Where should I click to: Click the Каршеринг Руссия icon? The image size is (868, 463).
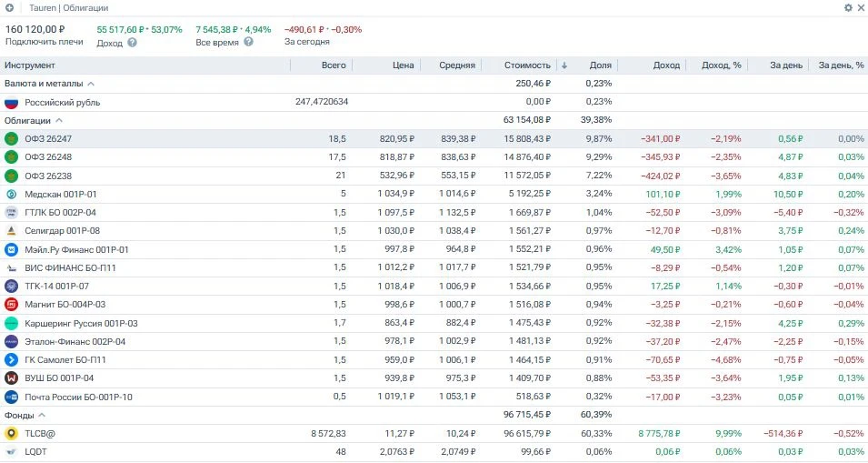pyautogui.click(x=11, y=324)
